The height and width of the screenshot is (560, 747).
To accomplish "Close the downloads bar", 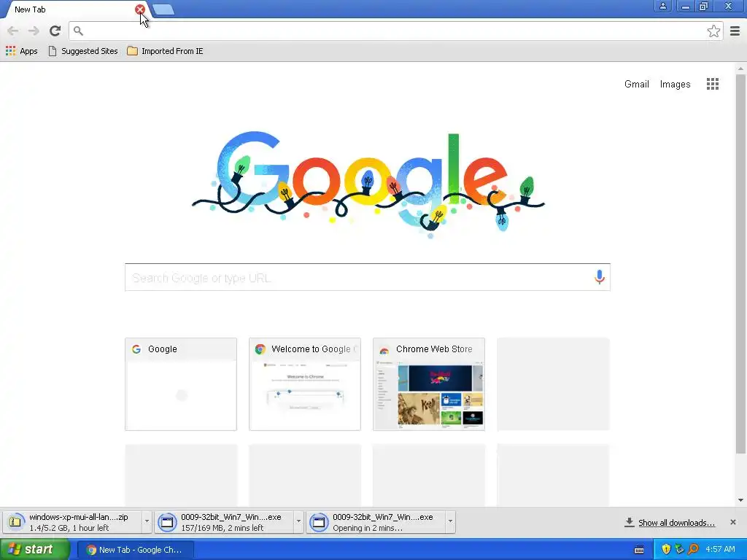I will tap(732, 522).
